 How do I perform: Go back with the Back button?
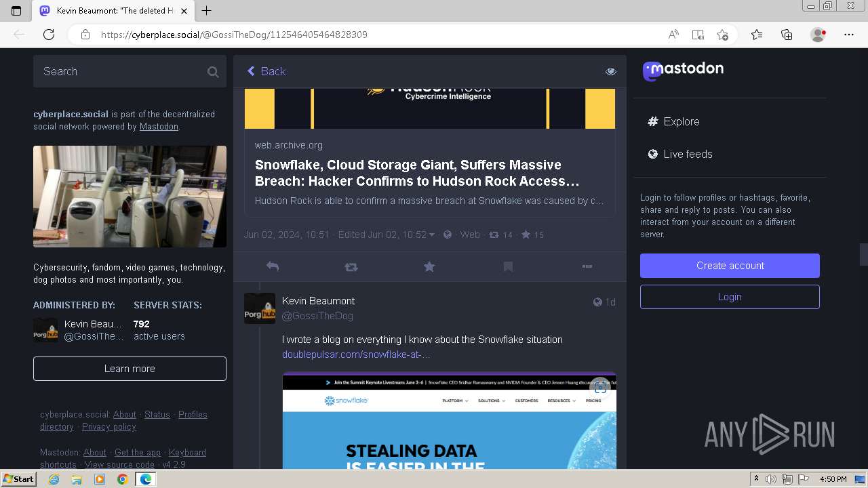(x=266, y=71)
